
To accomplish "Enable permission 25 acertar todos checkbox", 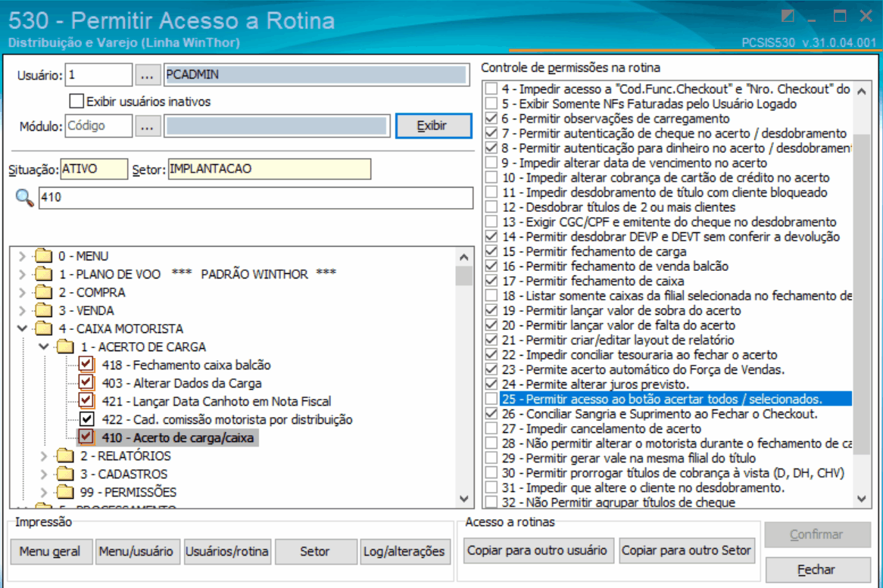I will 491,399.
